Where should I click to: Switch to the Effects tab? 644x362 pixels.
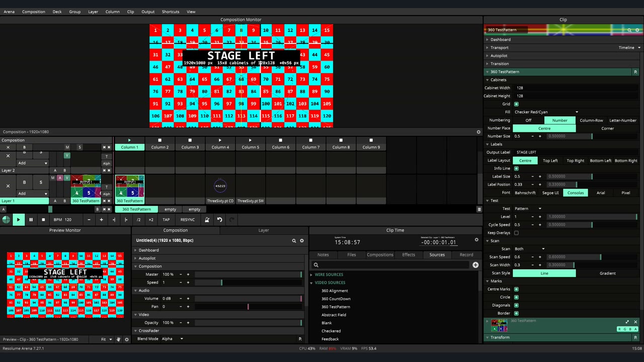(x=409, y=255)
